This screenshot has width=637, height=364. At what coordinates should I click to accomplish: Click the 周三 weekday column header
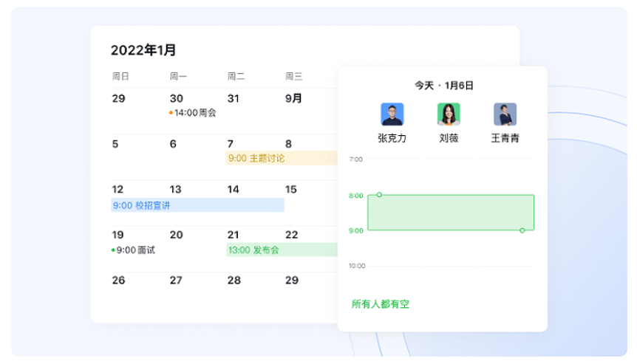(x=294, y=76)
